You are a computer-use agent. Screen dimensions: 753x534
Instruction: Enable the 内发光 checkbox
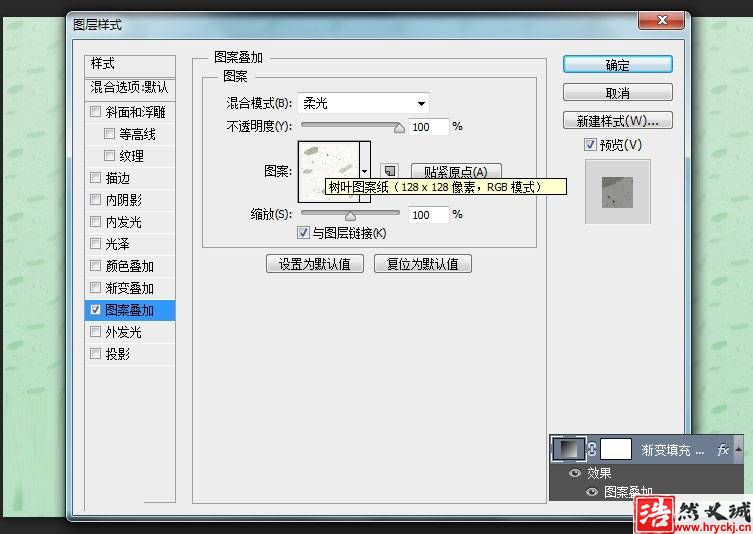tap(96, 222)
